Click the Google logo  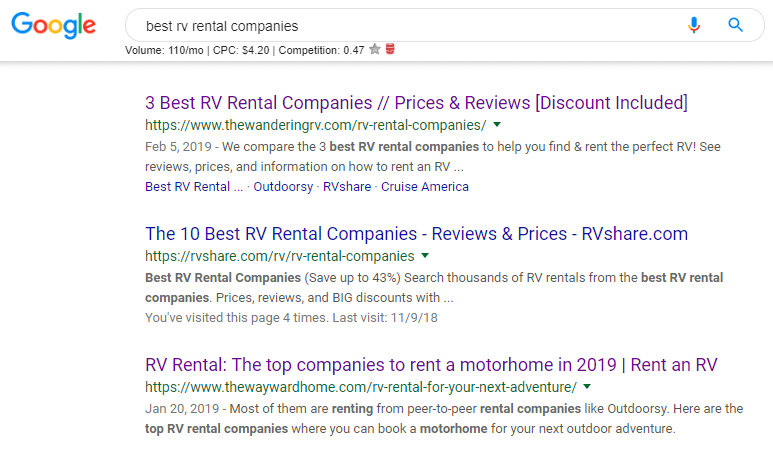coord(54,25)
